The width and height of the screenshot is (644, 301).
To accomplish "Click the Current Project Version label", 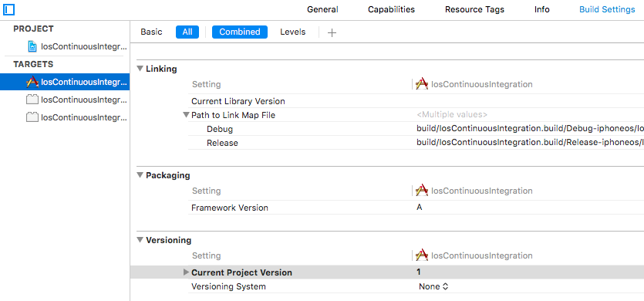I will tap(241, 272).
